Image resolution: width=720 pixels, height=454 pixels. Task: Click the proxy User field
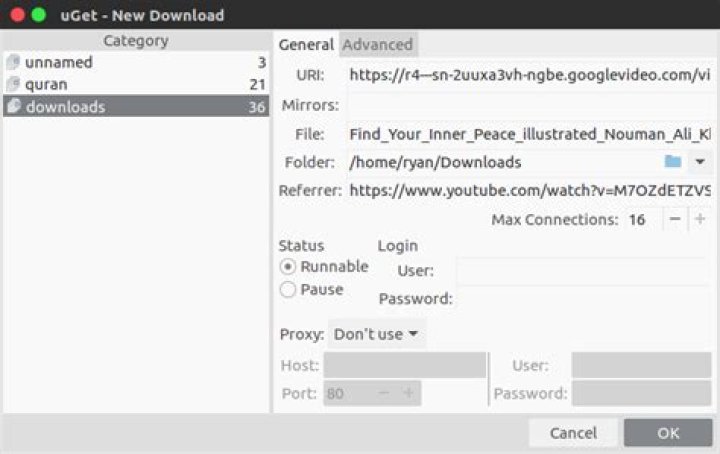pos(641,365)
